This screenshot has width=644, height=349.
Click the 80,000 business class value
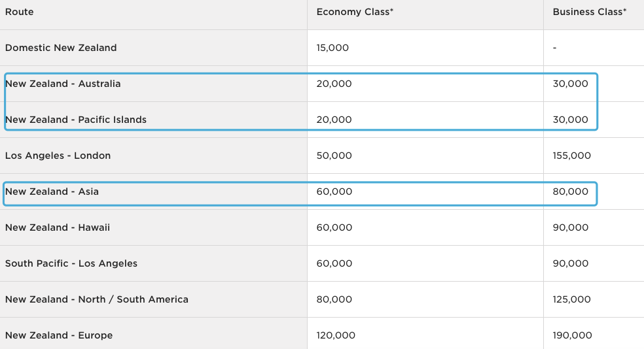[x=570, y=191]
